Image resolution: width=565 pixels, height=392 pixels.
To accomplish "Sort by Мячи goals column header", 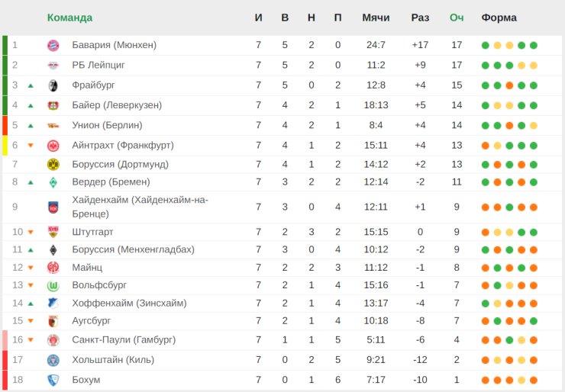I will coord(376,18).
